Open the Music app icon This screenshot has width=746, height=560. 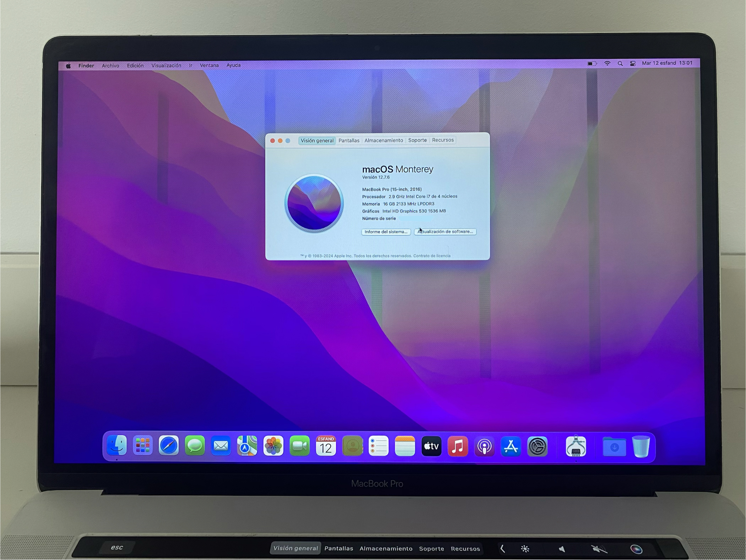458,446
